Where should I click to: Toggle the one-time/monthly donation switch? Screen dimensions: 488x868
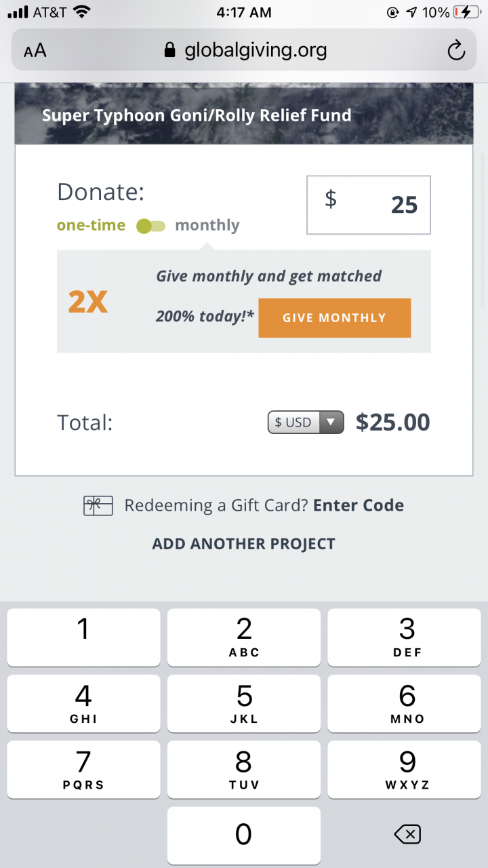(x=150, y=226)
